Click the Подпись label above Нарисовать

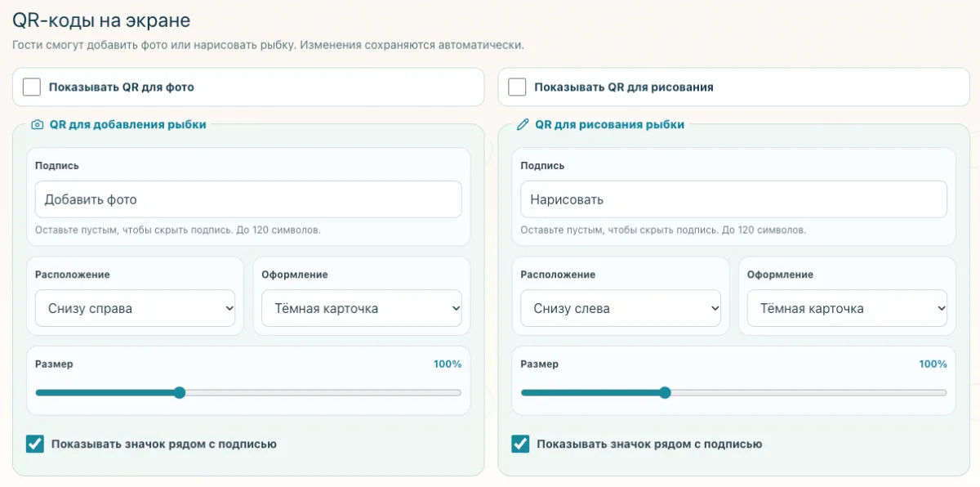click(542, 165)
